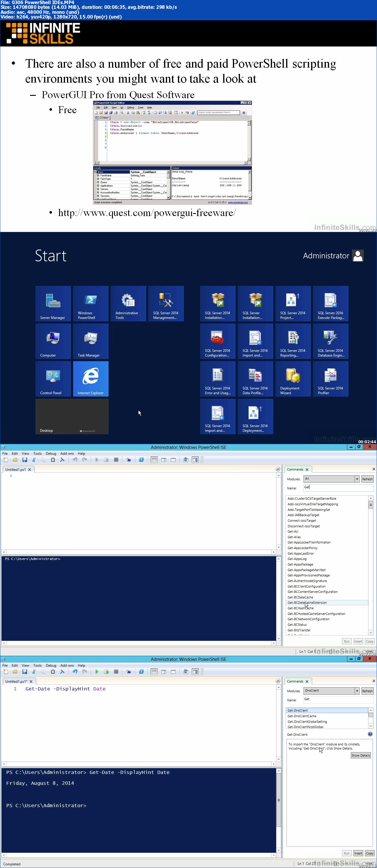Click green Run Script icon in Get-Date ISE window

97,672
